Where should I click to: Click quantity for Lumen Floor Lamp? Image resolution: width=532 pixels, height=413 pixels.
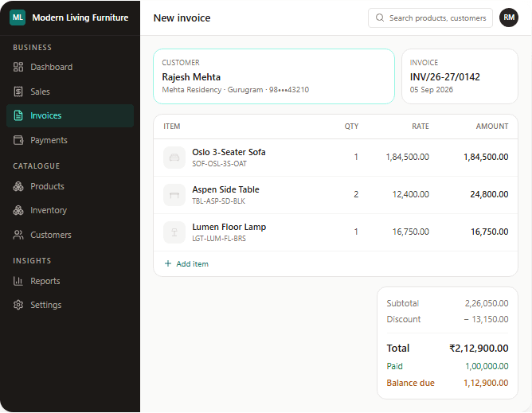pyautogui.click(x=356, y=232)
